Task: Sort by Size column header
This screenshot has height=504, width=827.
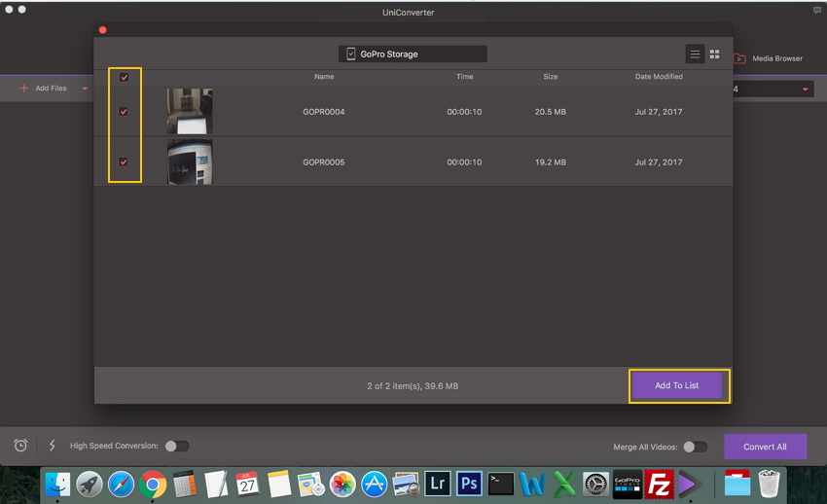Action: click(x=550, y=77)
